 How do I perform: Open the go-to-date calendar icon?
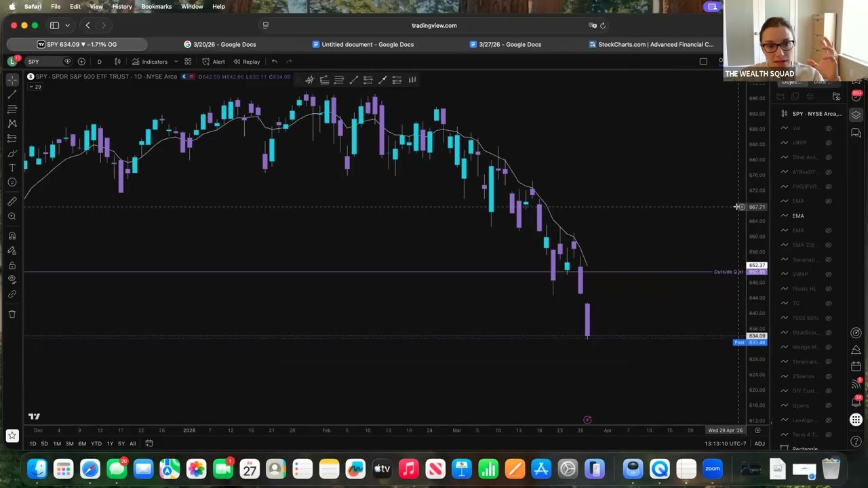(x=149, y=444)
